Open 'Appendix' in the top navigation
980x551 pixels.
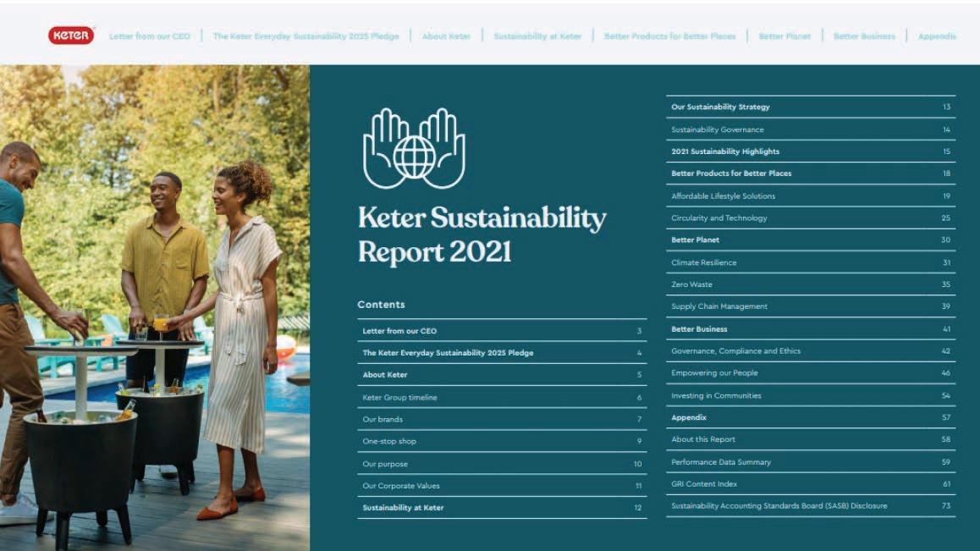point(937,36)
